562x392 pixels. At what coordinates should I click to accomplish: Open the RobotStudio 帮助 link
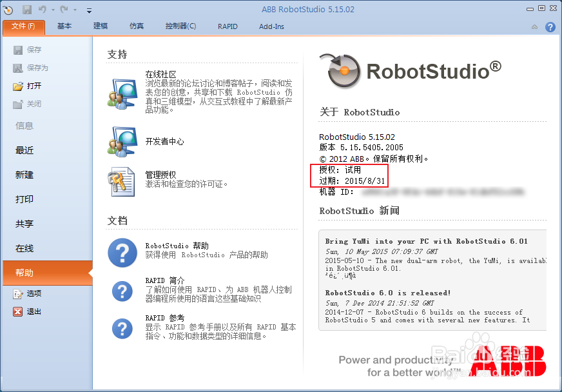pyautogui.click(x=177, y=246)
